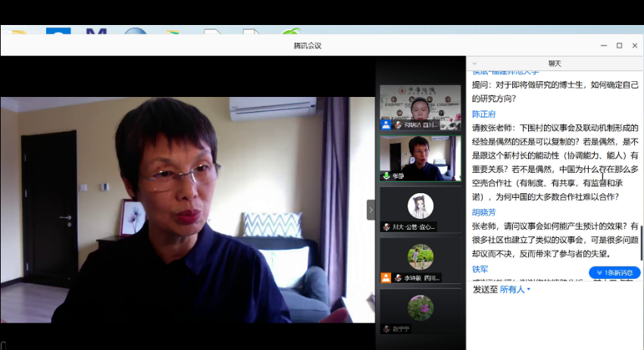Click sender name 陈正府 in chat
This screenshot has height=350, width=644.
484,114
